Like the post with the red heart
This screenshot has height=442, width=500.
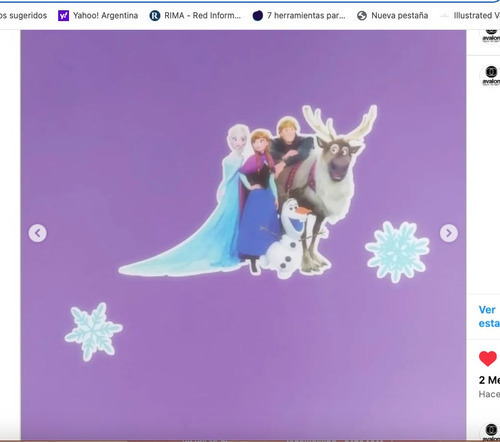(x=488, y=359)
